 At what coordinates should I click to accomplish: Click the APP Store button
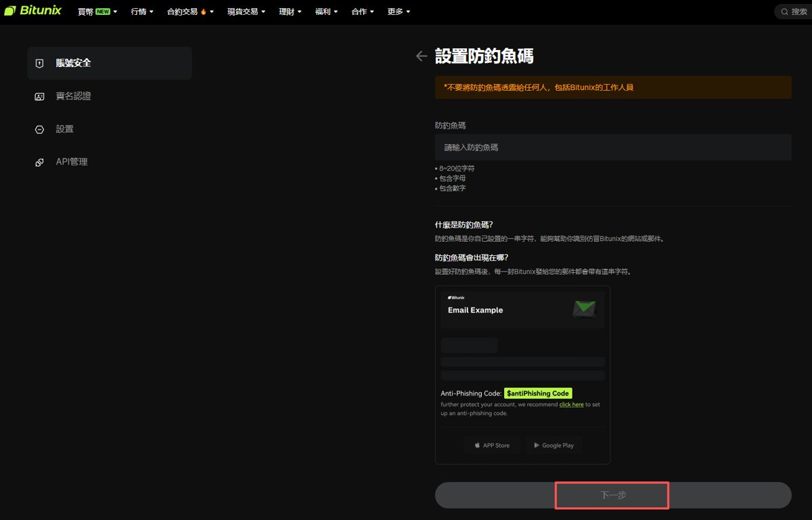tap(492, 445)
